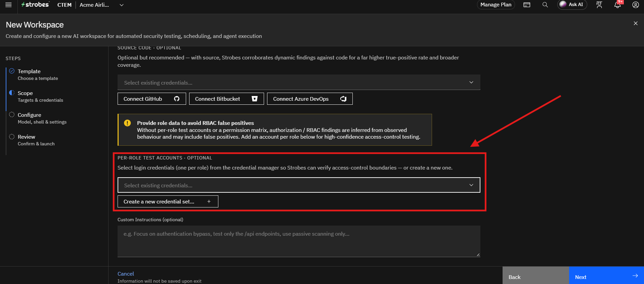Focus the Custom Instructions text area

(299, 241)
